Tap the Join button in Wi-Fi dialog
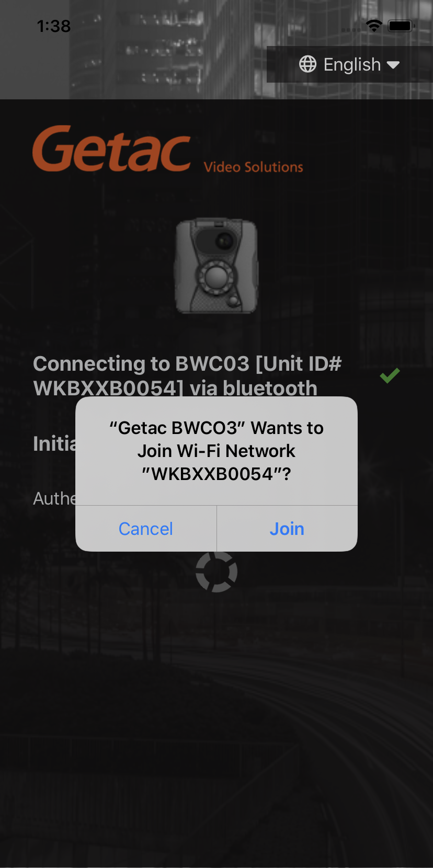 click(287, 529)
